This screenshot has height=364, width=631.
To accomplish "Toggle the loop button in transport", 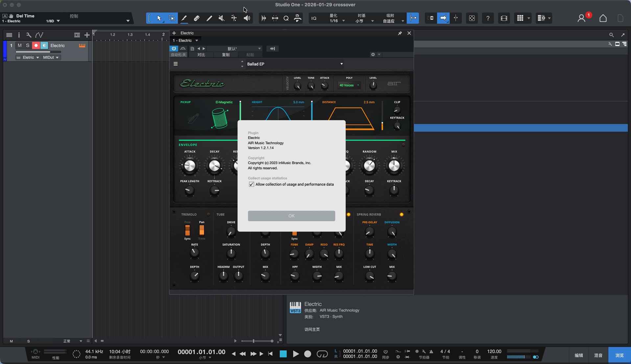I will [322, 354].
